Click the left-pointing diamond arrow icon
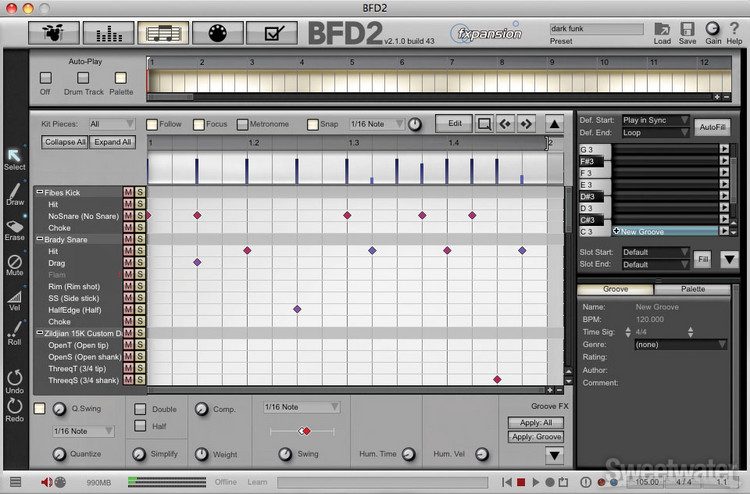 [x=505, y=124]
